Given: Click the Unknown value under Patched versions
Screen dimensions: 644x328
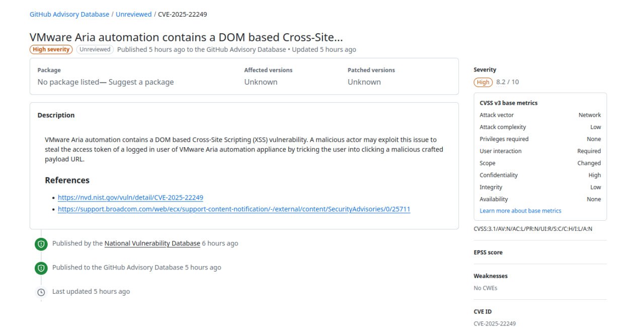Looking at the screenshot, I should click(x=364, y=82).
